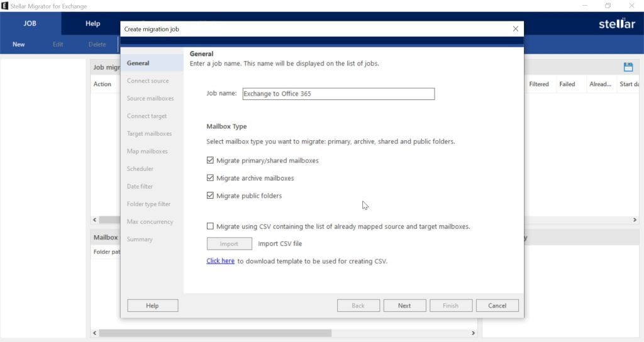Click New in the JOB toolbar

(x=18, y=45)
